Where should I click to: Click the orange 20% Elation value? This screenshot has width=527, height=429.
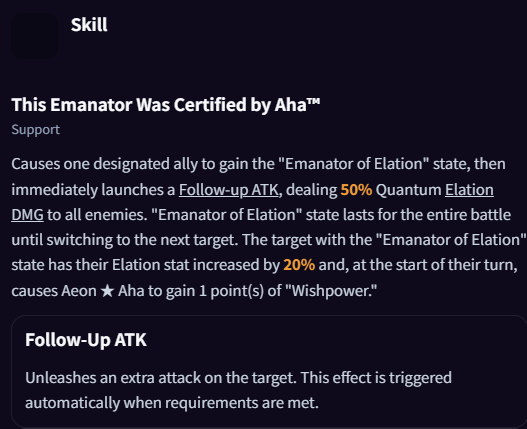pos(299,265)
